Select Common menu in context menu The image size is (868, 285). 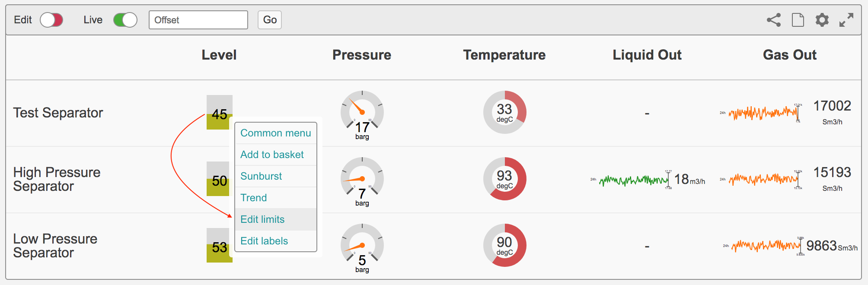[276, 133]
